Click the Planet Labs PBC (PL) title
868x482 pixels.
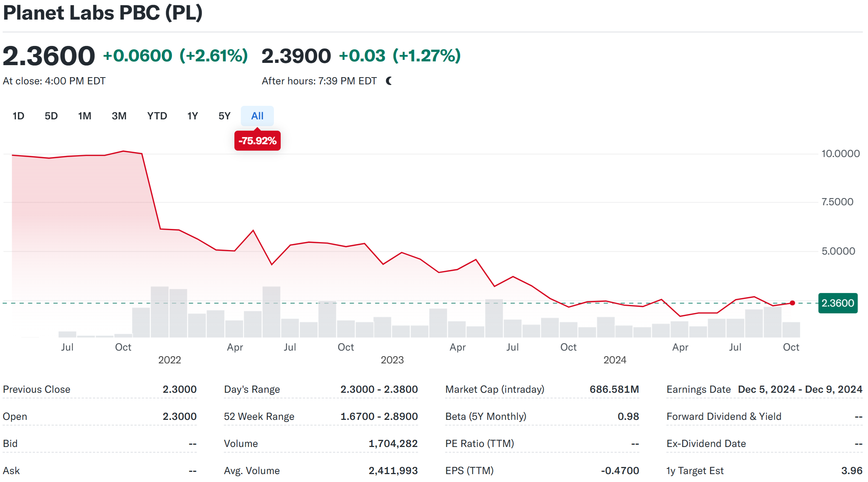[x=103, y=12]
